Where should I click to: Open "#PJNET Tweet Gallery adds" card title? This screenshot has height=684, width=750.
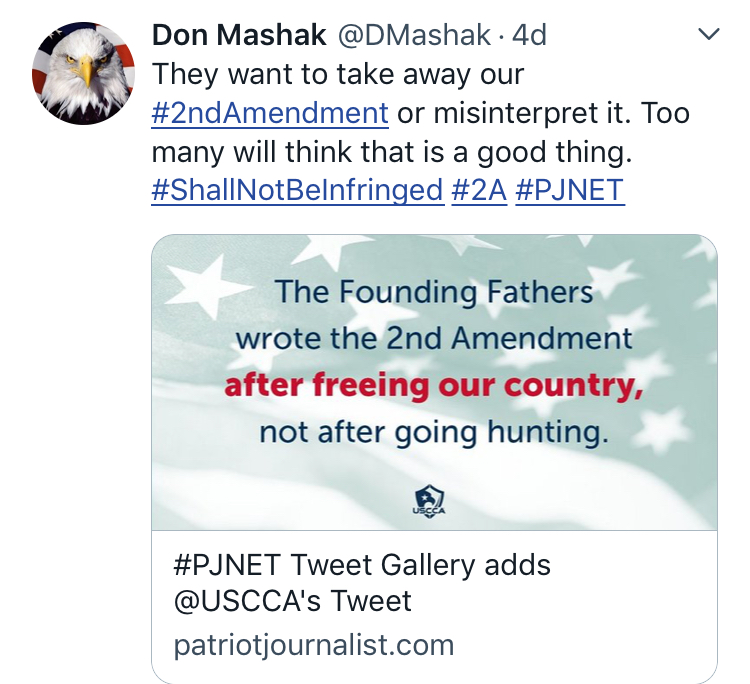tap(362, 565)
